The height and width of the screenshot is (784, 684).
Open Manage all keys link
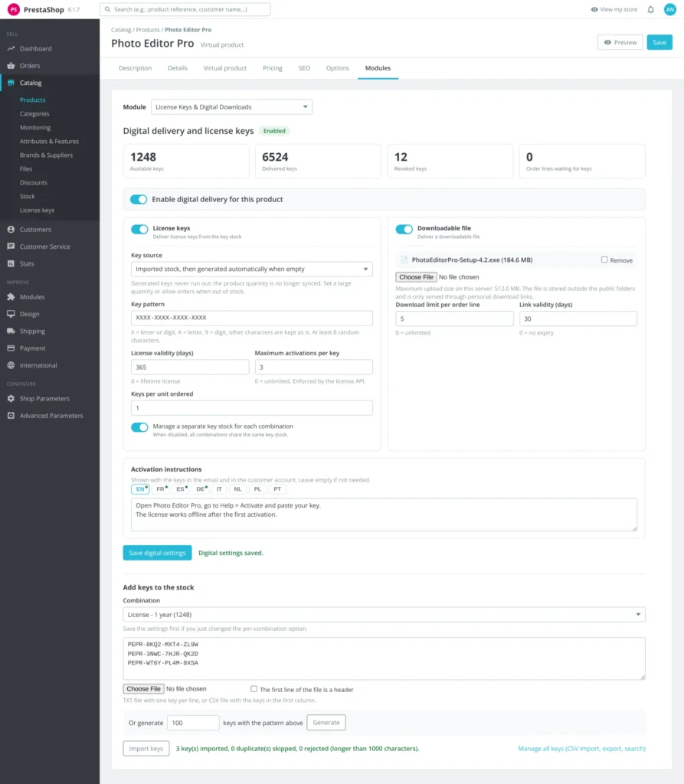[x=582, y=749]
